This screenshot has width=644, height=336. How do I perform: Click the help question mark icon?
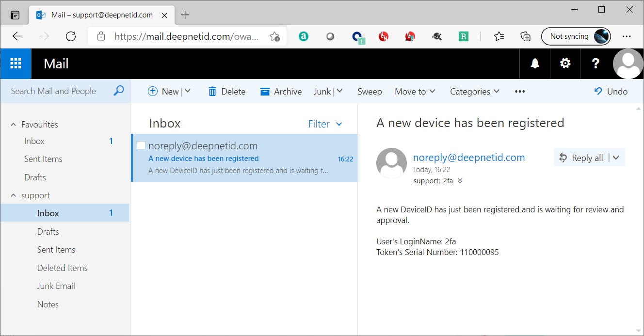(x=596, y=64)
